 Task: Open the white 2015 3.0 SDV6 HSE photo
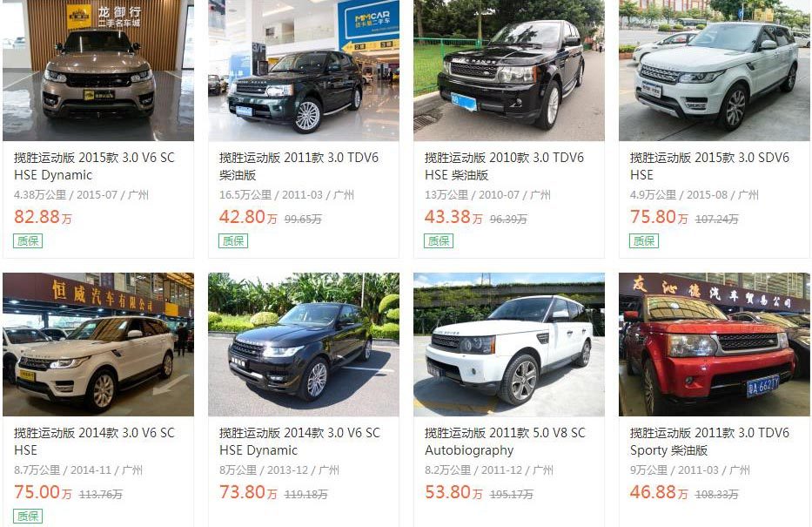715,70
